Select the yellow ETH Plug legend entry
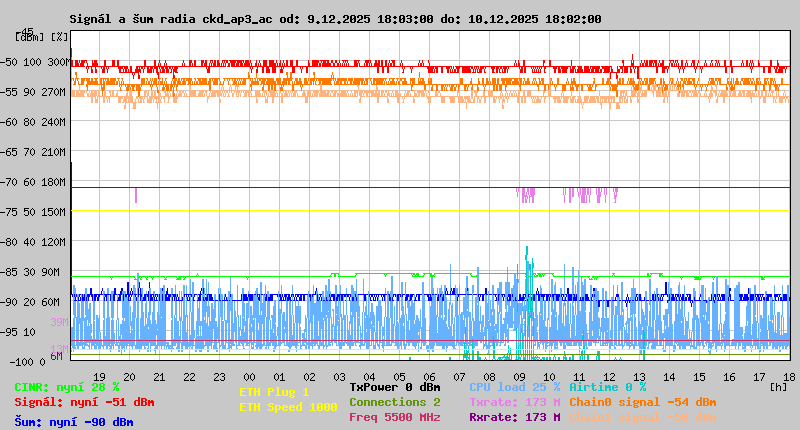The image size is (800, 430). coord(274,392)
